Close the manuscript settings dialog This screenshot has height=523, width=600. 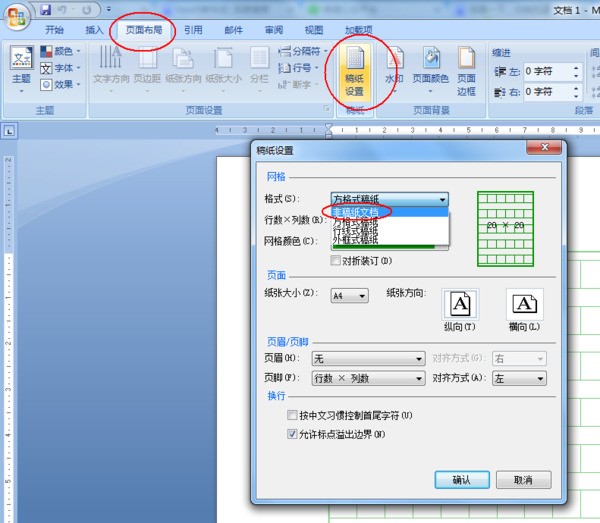[545, 147]
